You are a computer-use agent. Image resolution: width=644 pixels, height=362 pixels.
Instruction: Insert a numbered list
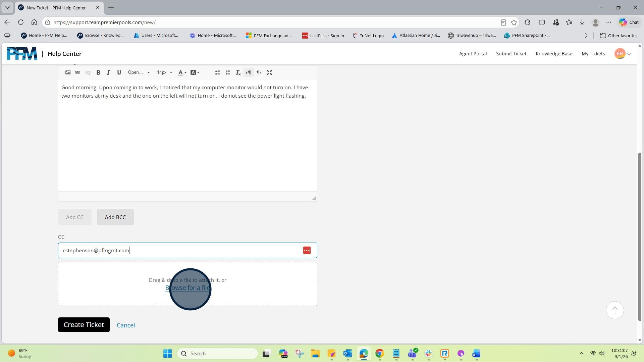[228, 72]
